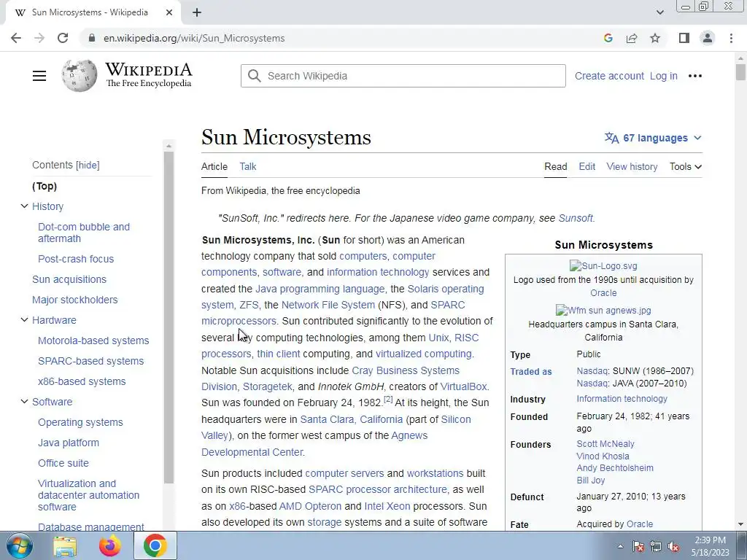
Task: Open the View history tab
Action: pyautogui.click(x=632, y=167)
